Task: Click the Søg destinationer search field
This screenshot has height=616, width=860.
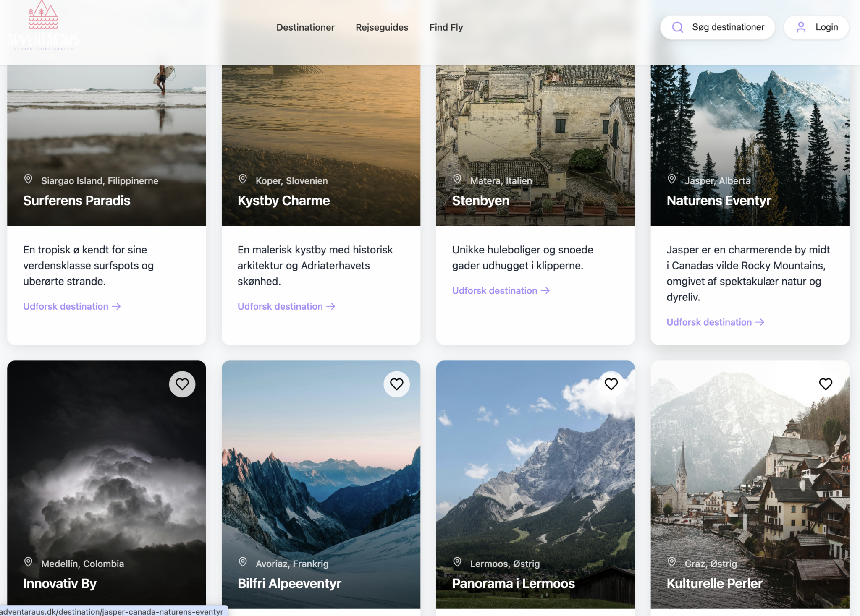Action: pos(728,27)
